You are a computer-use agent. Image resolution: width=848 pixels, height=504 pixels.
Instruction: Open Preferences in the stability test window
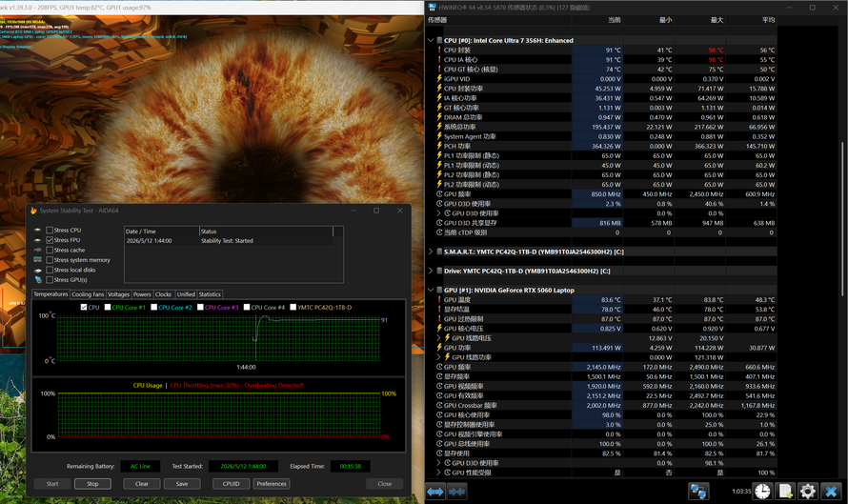click(272, 484)
